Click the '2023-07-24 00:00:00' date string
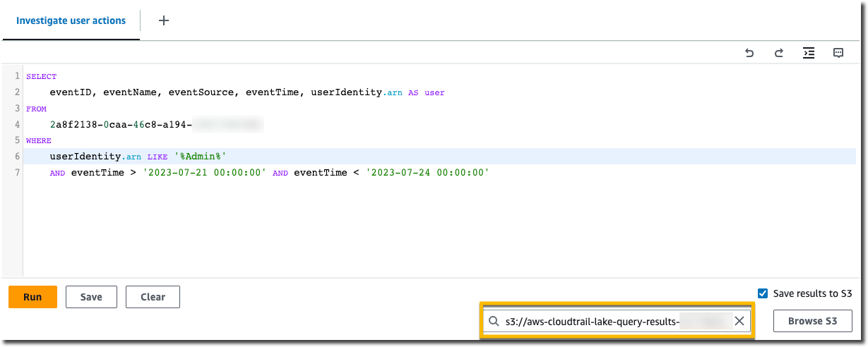Screen dimensions: 868x347 tap(427, 173)
